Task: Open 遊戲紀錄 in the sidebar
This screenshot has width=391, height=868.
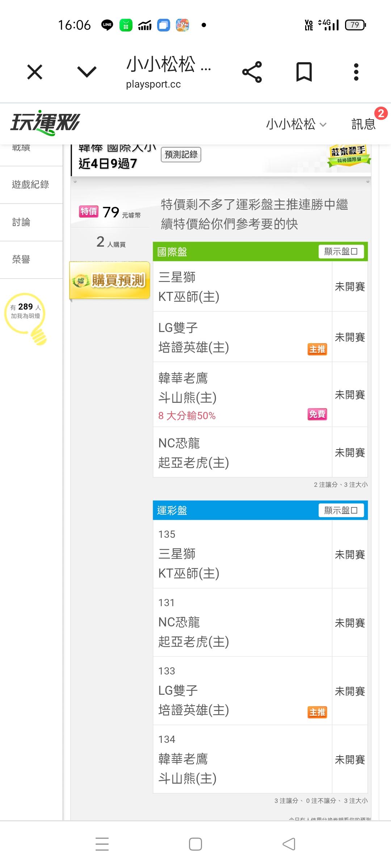Action: [30, 184]
